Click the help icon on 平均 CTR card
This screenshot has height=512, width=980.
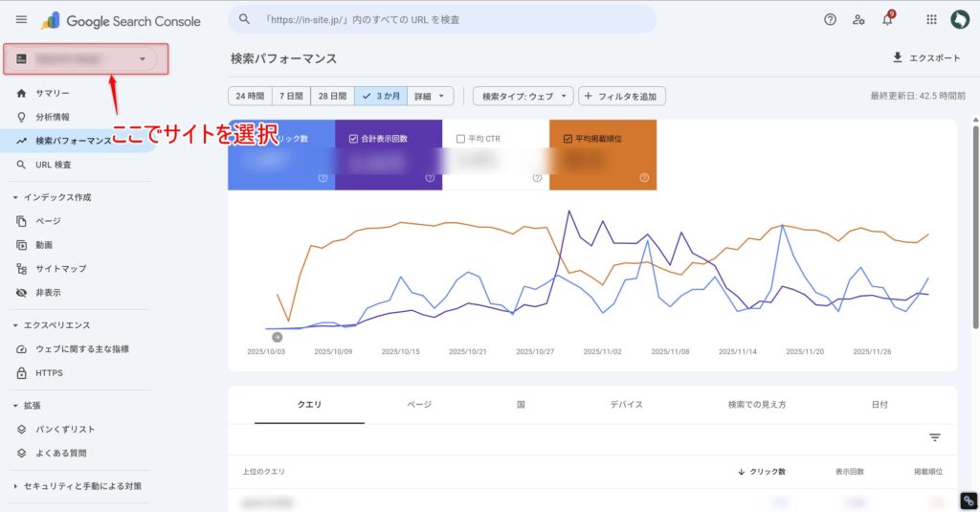tap(537, 178)
